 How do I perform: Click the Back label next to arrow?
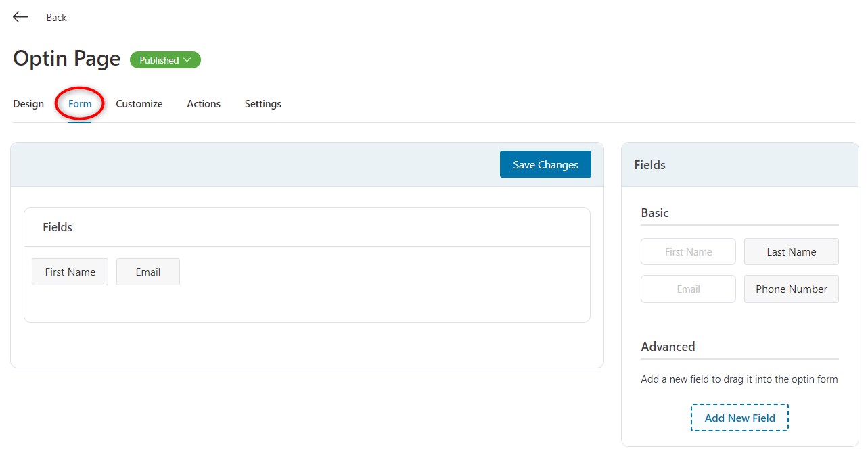point(56,17)
